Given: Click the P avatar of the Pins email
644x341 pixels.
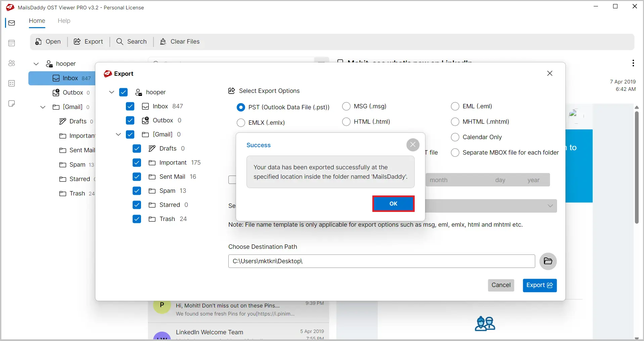Looking at the screenshot, I should tap(162, 305).
